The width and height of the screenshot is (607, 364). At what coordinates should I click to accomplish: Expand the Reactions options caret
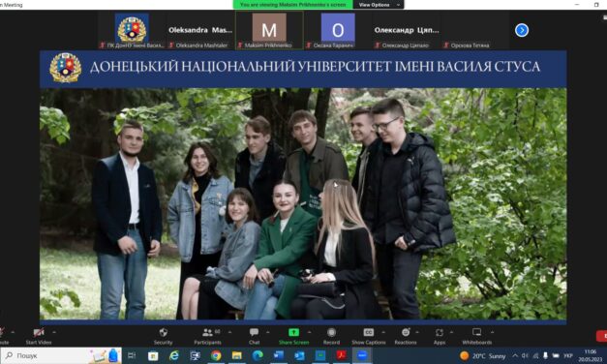coord(417,332)
